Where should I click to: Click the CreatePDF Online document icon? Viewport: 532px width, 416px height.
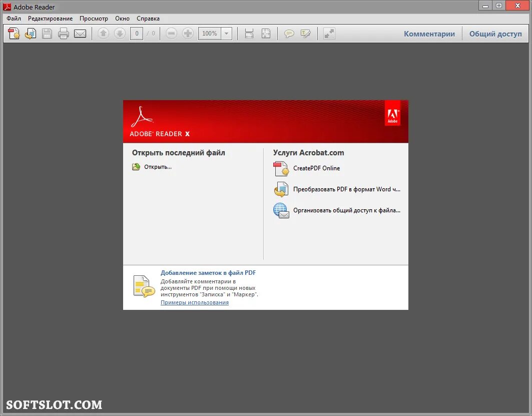click(281, 169)
